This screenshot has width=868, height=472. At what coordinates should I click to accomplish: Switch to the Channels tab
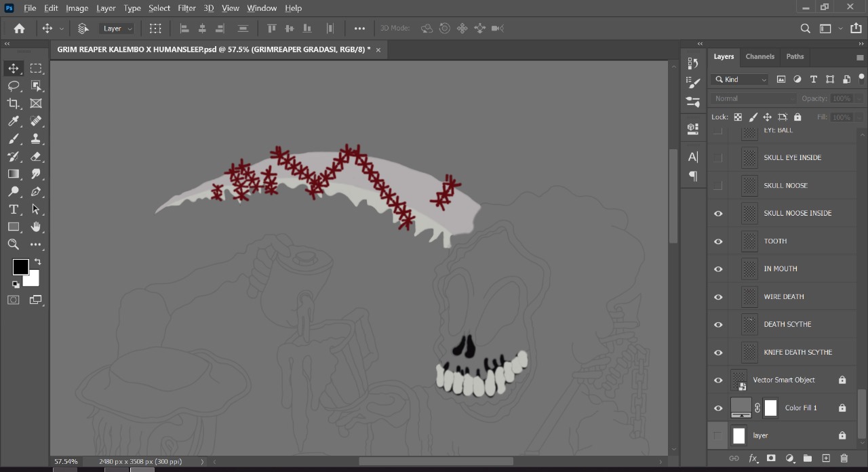coord(759,57)
